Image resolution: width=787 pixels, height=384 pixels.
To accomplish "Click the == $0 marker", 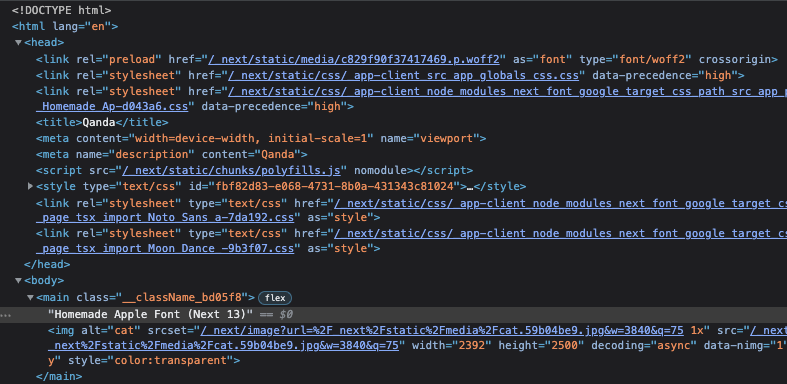I will click(277, 315).
